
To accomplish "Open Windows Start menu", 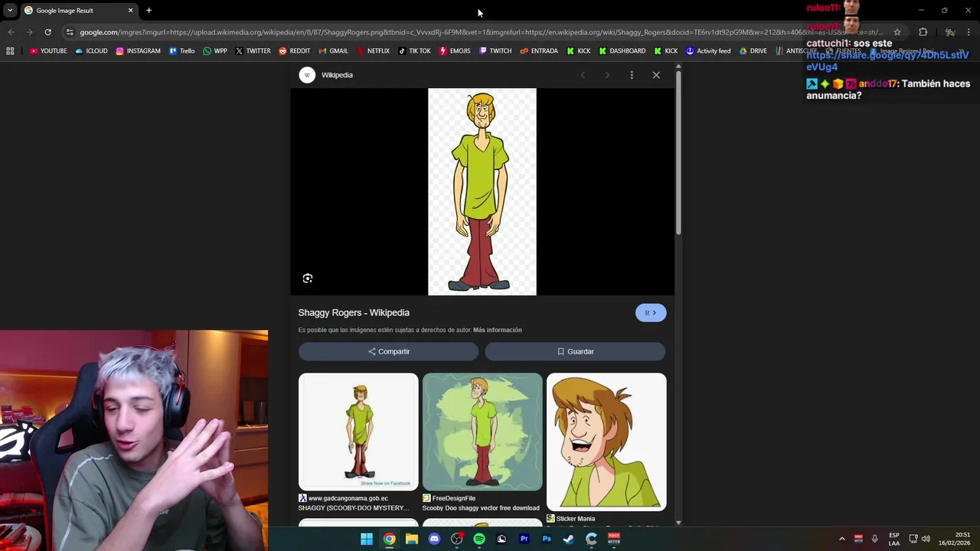I will pyautogui.click(x=367, y=539).
